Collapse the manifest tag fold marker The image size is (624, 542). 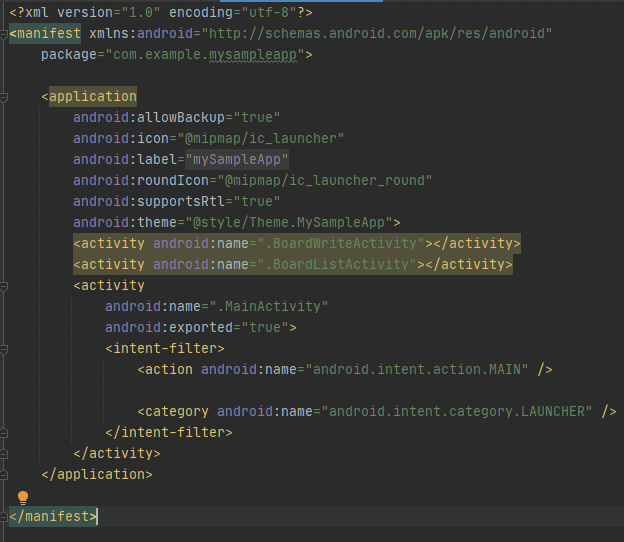click(4, 35)
